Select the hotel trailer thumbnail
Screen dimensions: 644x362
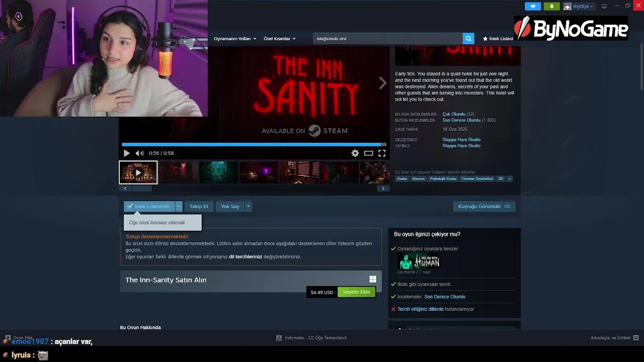pyautogui.click(x=138, y=172)
